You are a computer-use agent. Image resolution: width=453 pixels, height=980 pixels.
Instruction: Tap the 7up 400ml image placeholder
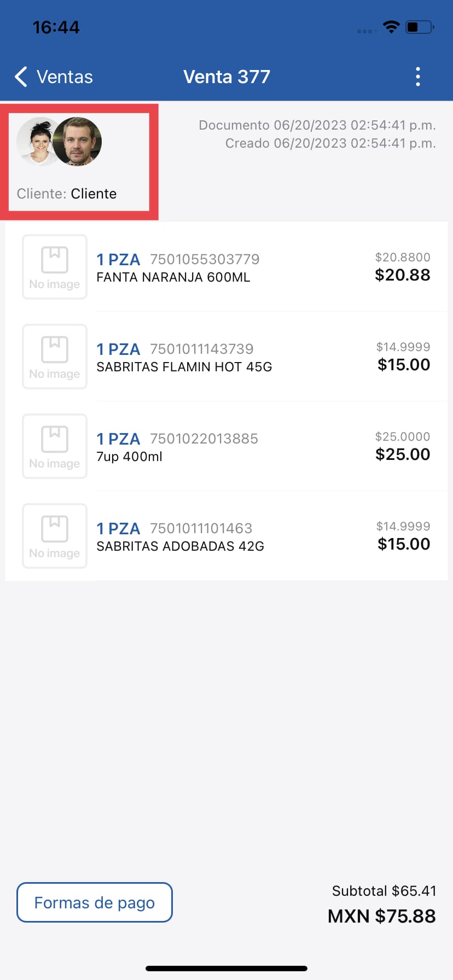pyautogui.click(x=55, y=446)
